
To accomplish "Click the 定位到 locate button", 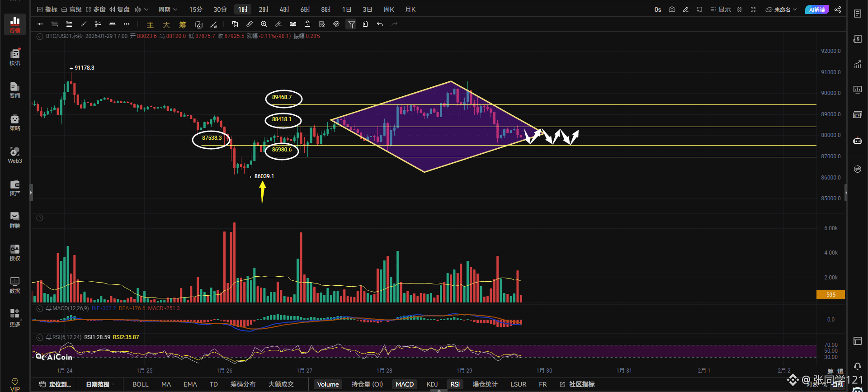I will point(55,384).
